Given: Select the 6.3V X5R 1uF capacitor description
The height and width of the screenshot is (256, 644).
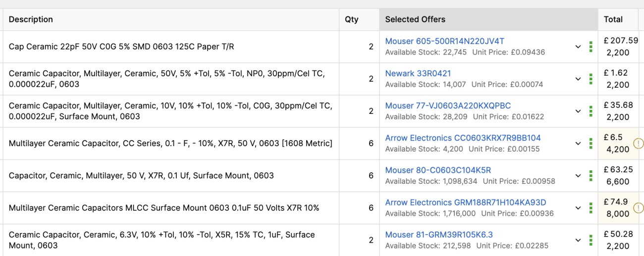Looking at the screenshot, I should [x=162, y=240].
